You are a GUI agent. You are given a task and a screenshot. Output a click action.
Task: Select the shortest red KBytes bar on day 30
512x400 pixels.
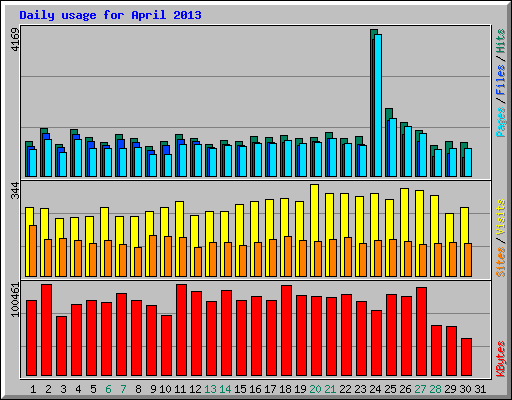point(467,357)
